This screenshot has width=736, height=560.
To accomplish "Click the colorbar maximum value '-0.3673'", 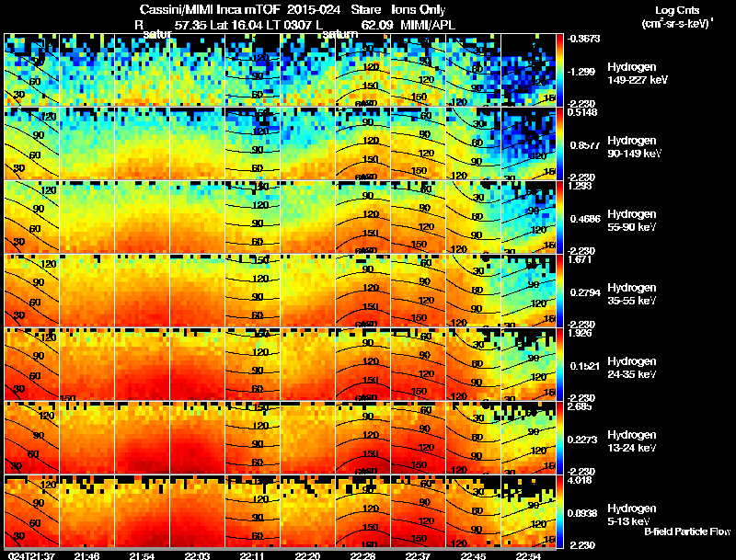I will click(583, 39).
